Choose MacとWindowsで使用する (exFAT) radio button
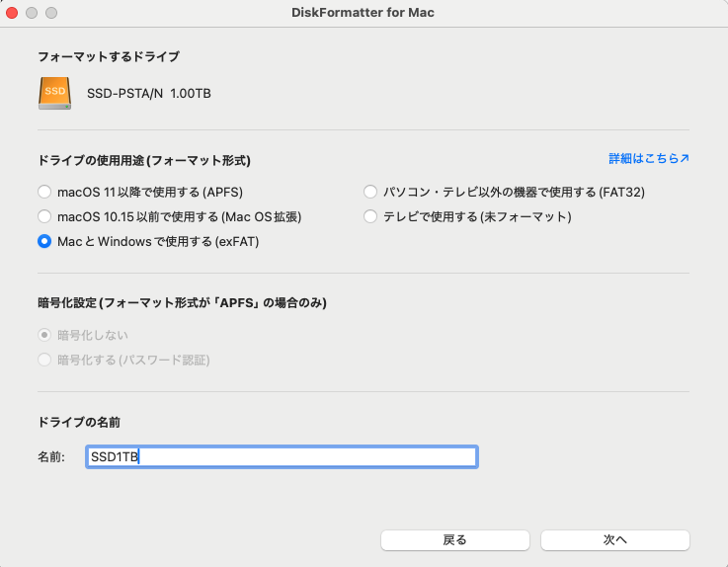Image resolution: width=728 pixels, height=567 pixels. click(44, 241)
